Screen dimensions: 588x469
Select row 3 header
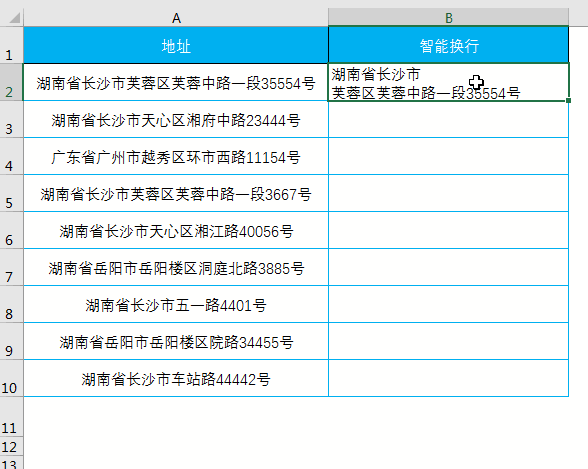11,119
